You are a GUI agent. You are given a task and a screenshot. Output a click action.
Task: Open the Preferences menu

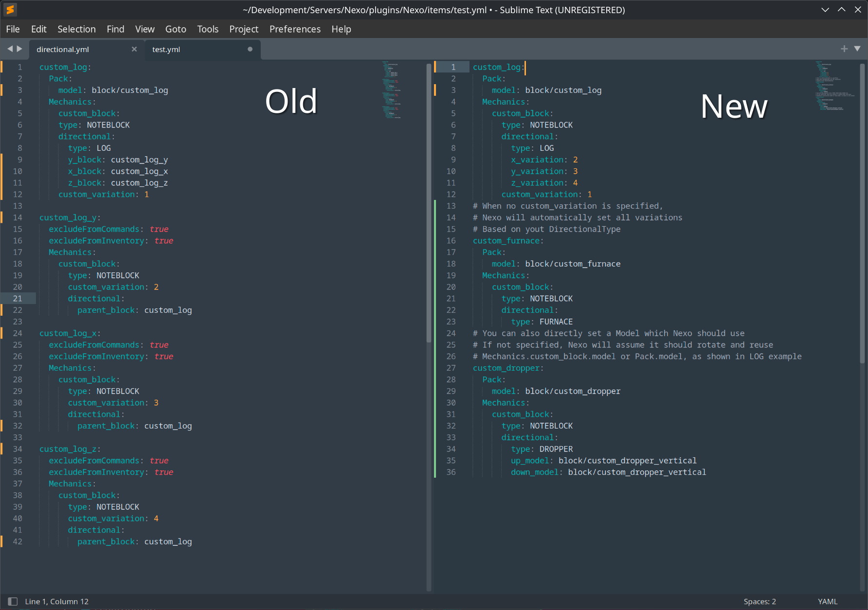coord(295,29)
